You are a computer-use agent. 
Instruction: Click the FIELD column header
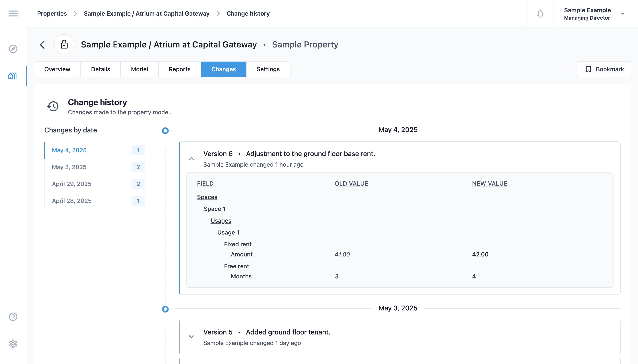click(x=205, y=183)
